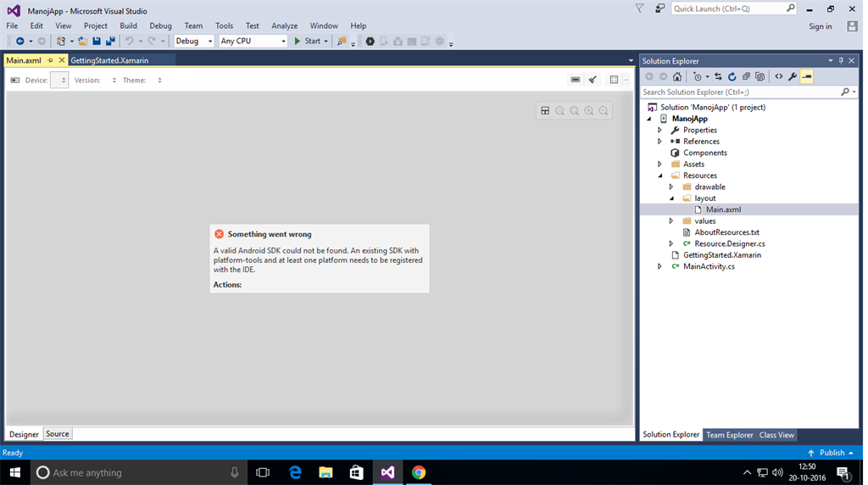This screenshot has height=485, width=868.
Task: Select AboutResources.txt in the tree
Action: click(726, 232)
